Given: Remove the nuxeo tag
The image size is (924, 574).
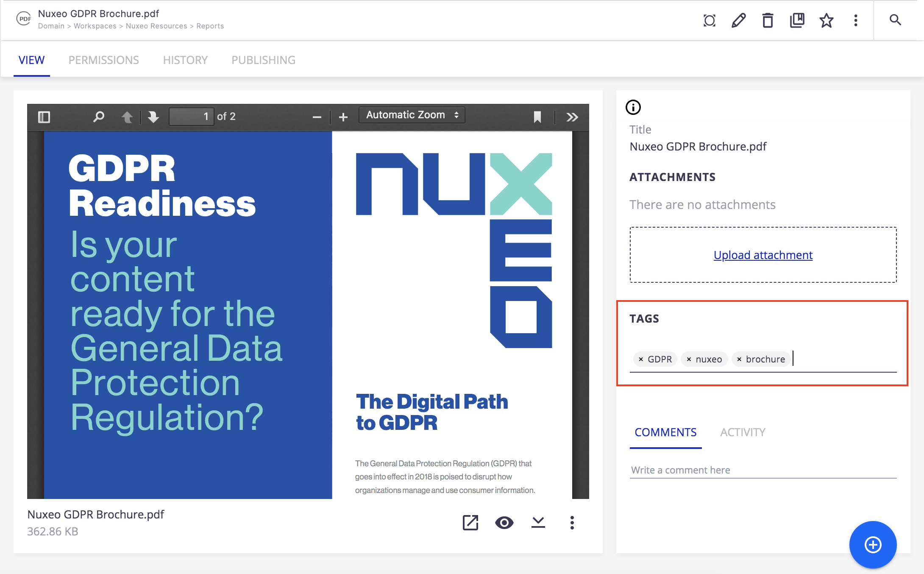Looking at the screenshot, I should [x=689, y=359].
